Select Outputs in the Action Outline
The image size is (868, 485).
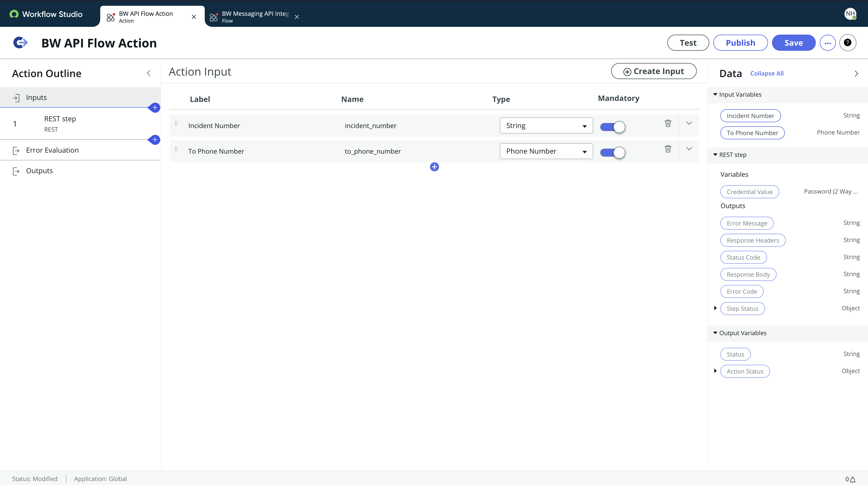coord(80,171)
